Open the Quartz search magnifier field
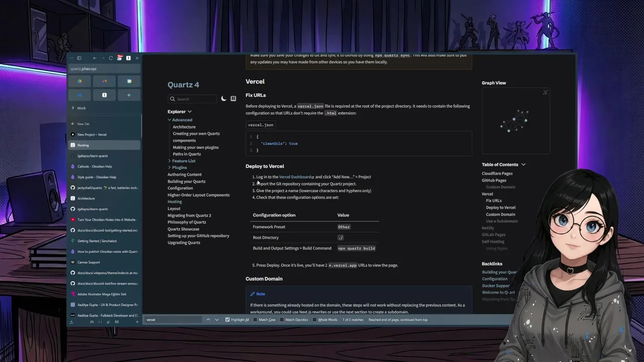The image size is (644, 362). pos(193,99)
